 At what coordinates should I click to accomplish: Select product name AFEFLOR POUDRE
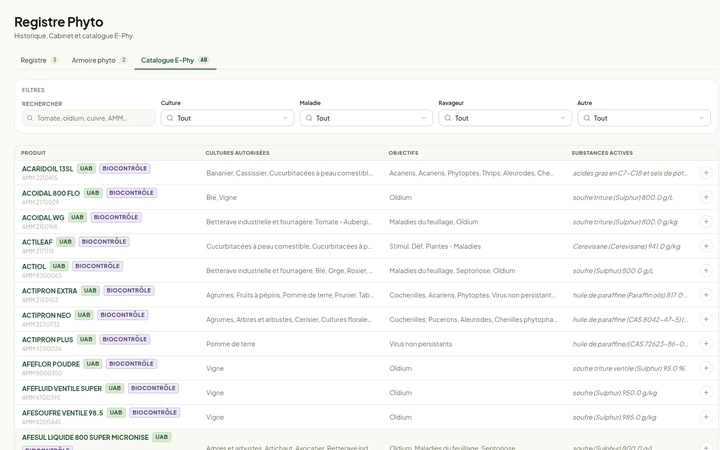pos(51,364)
